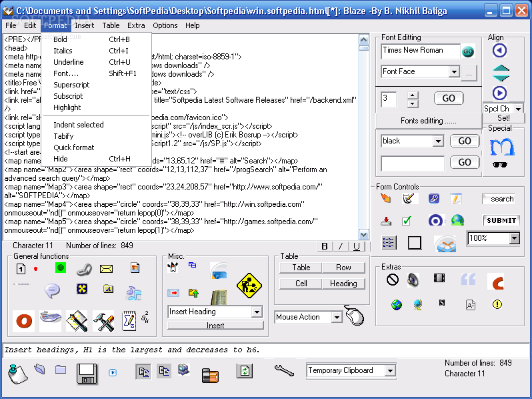The width and height of the screenshot is (532, 399).
Task: Click the speaker sound icon in Extras
Action: 413,280
